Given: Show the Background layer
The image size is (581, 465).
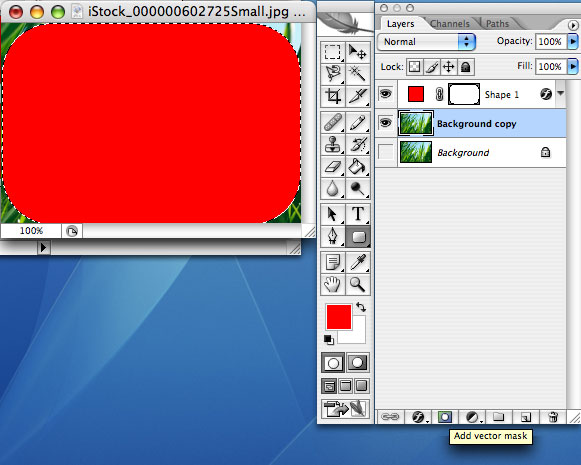Looking at the screenshot, I should tap(386, 152).
